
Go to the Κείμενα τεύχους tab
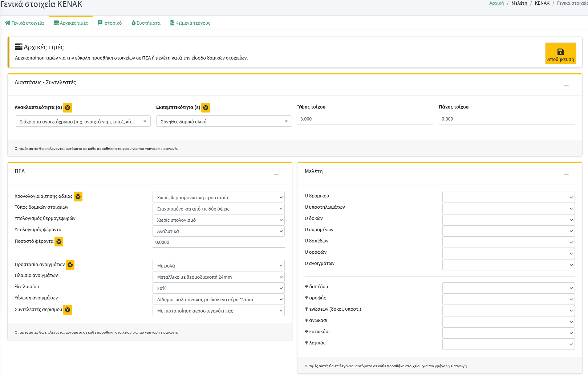tap(190, 23)
